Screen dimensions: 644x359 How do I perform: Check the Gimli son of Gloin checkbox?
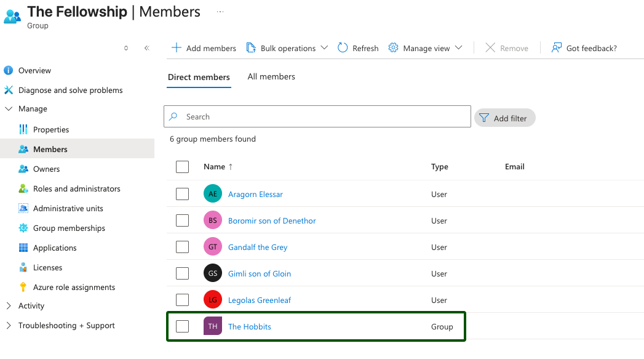[x=182, y=273]
